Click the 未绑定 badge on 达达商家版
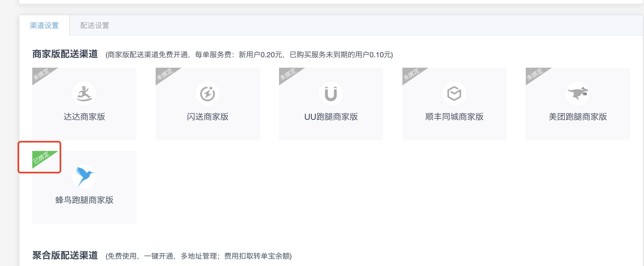The width and height of the screenshot is (644, 266). [x=41, y=74]
